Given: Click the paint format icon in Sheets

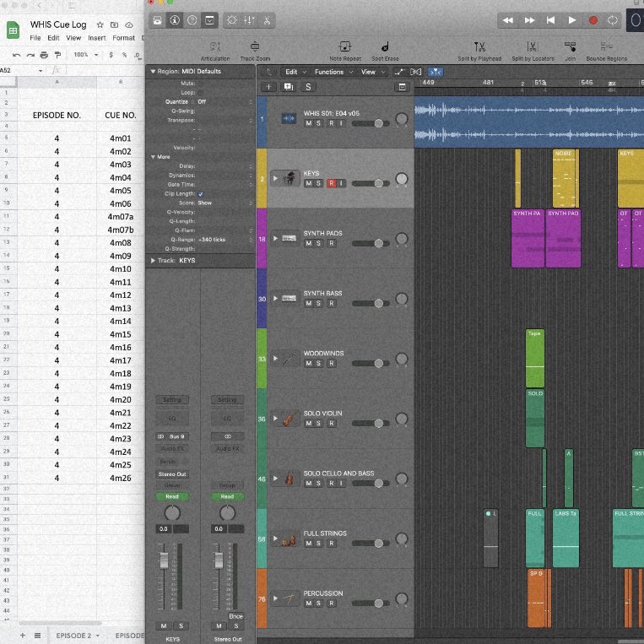Looking at the screenshot, I should [57, 55].
